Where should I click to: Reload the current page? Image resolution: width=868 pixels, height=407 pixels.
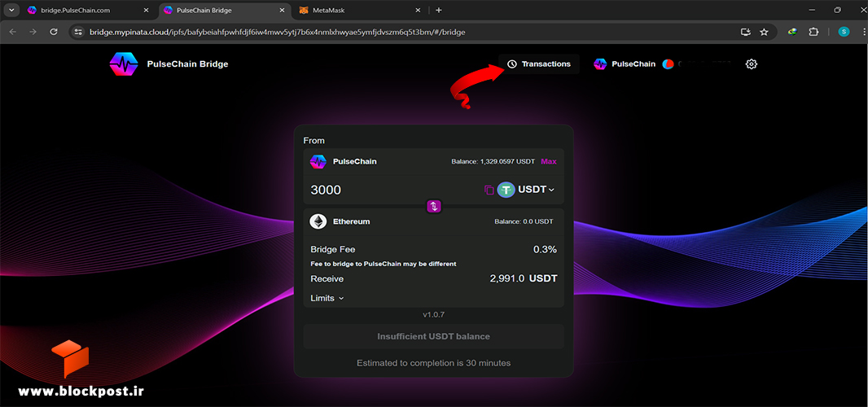(54, 32)
